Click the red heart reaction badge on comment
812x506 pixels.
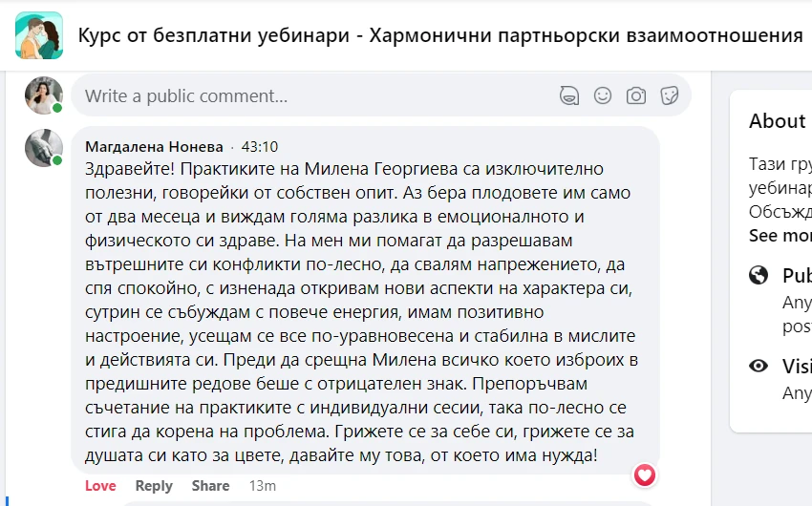[646, 474]
